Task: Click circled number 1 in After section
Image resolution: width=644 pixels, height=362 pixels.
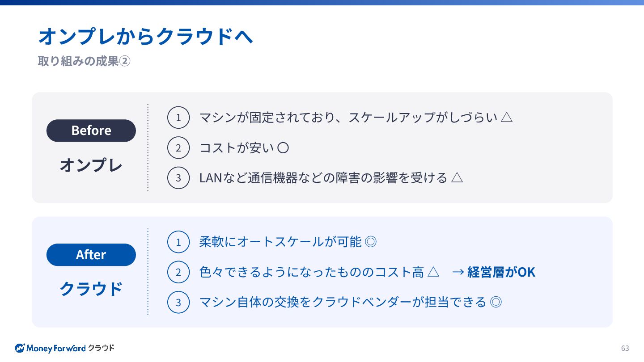Action: [x=178, y=242]
